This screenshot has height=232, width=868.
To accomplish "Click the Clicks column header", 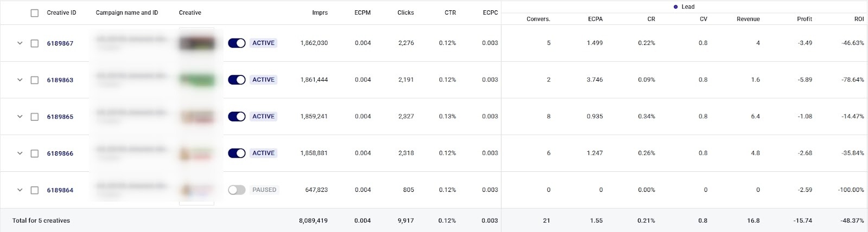I will pyautogui.click(x=405, y=13).
